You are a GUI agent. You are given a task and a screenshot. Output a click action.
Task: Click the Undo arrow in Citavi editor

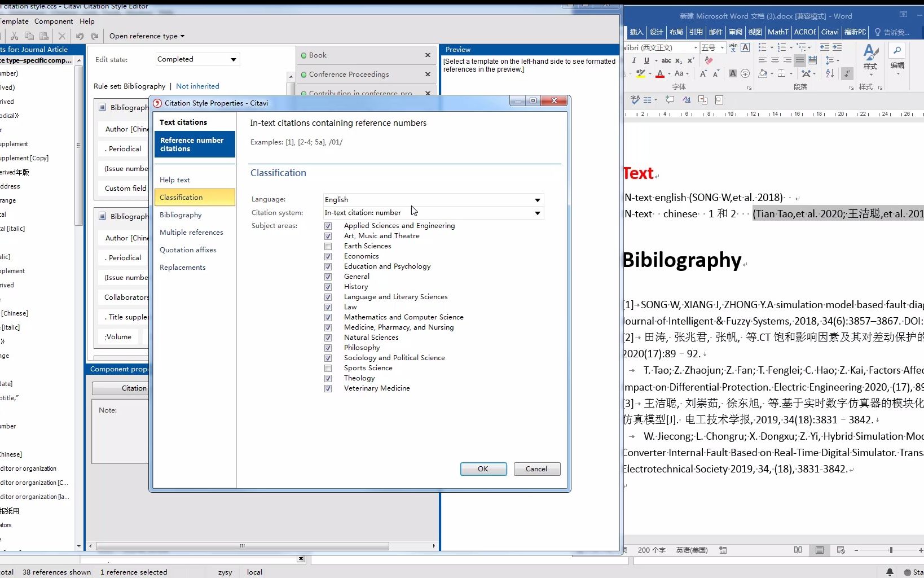point(80,36)
